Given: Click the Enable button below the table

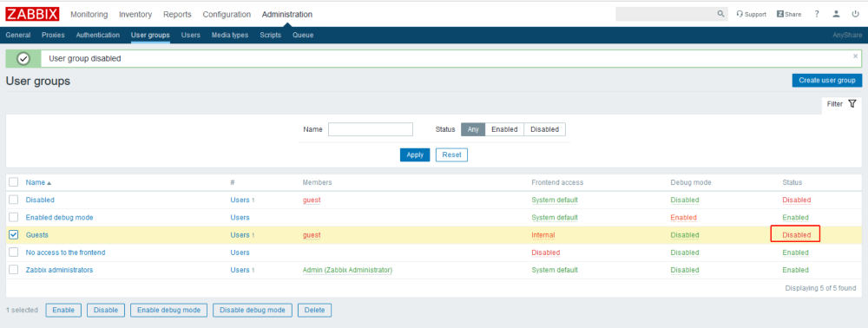Looking at the screenshot, I should pyautogui.click(x=63, y=311).
